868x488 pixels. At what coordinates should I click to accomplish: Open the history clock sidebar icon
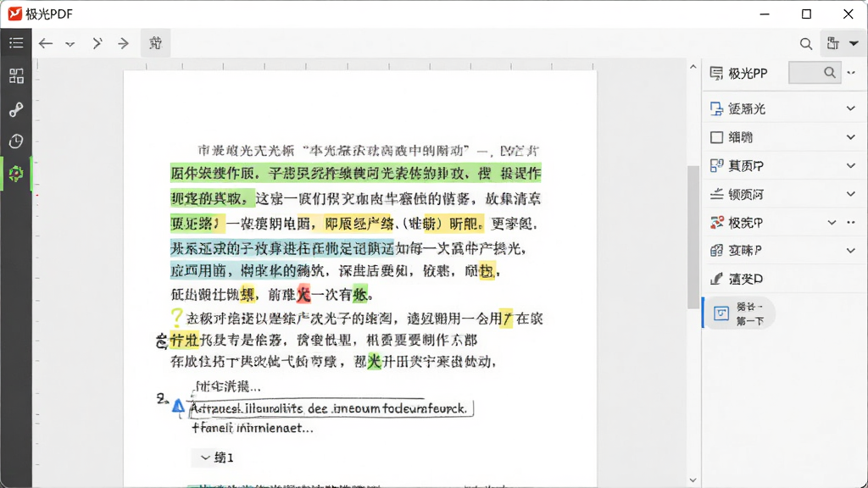16,141
